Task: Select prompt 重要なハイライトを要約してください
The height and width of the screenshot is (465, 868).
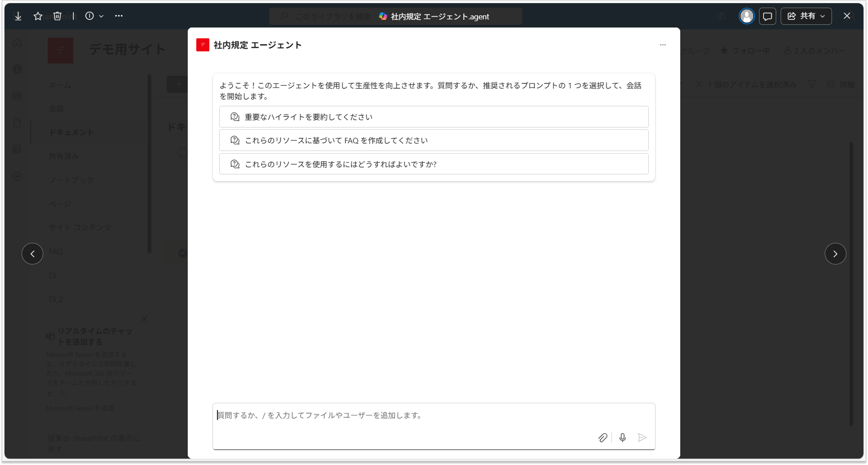Action: (x=434, y=117)
